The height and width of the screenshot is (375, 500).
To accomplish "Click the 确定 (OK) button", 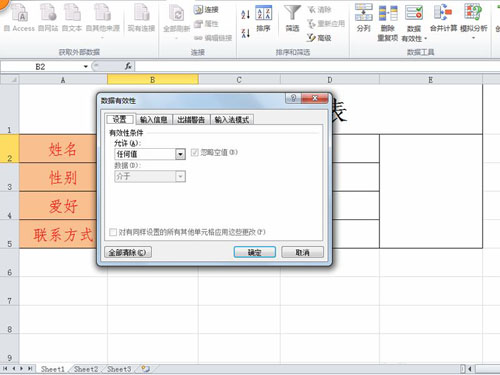I will 255,252.
